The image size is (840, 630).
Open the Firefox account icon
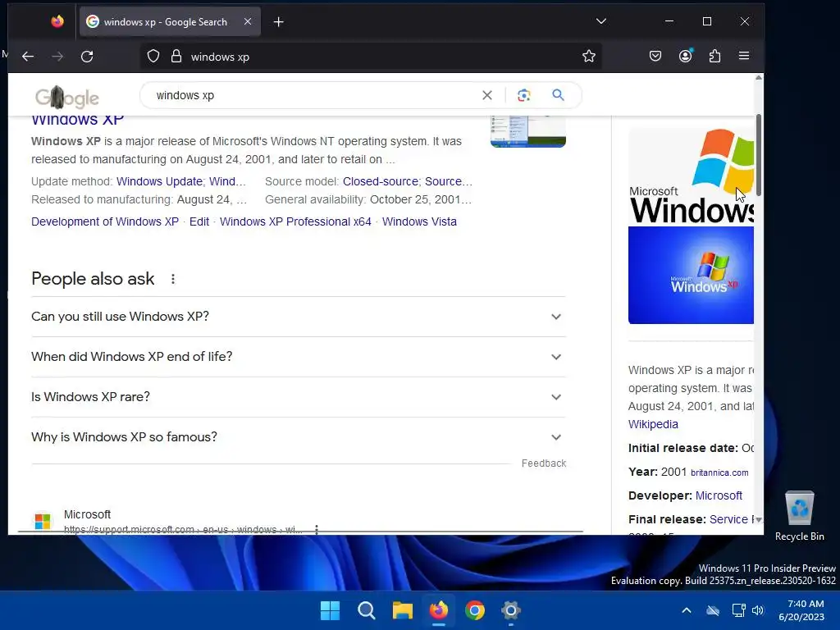point(685,56)
